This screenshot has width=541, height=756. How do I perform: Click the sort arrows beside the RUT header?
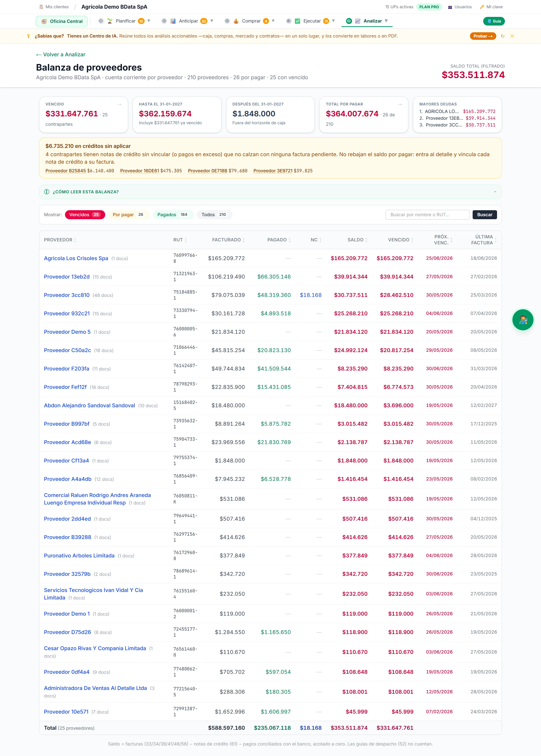(186, 240)
